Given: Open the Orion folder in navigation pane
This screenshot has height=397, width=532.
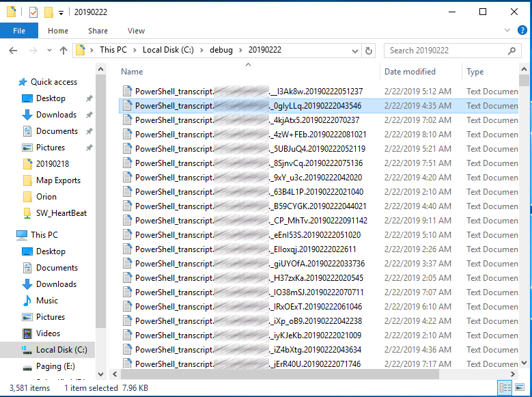Looking at the screenshot, I should coord(46,197).
